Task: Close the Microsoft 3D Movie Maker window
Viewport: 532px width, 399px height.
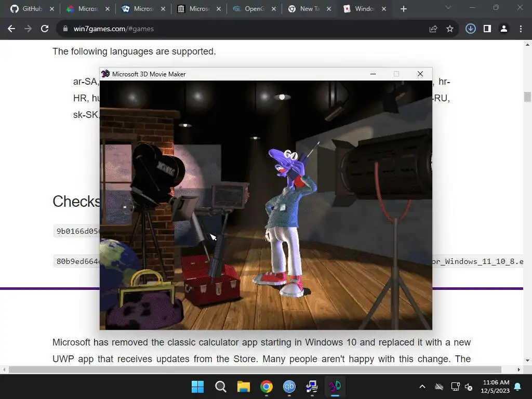Action: tap(420, 74)
